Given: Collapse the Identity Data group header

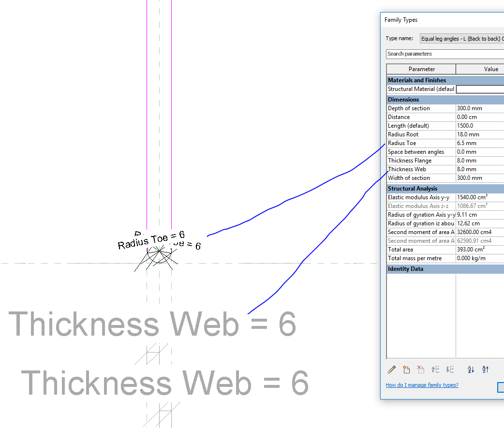Looking at the screenshot, I should [x=445, y=269].
